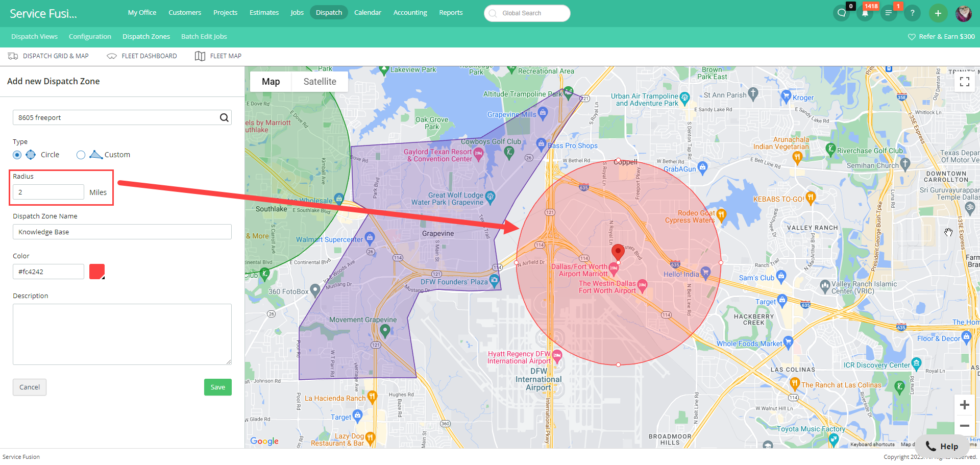Screen dimensions: 980x465
Task: Click the Dispatch menu item
Action: (329, 12)
